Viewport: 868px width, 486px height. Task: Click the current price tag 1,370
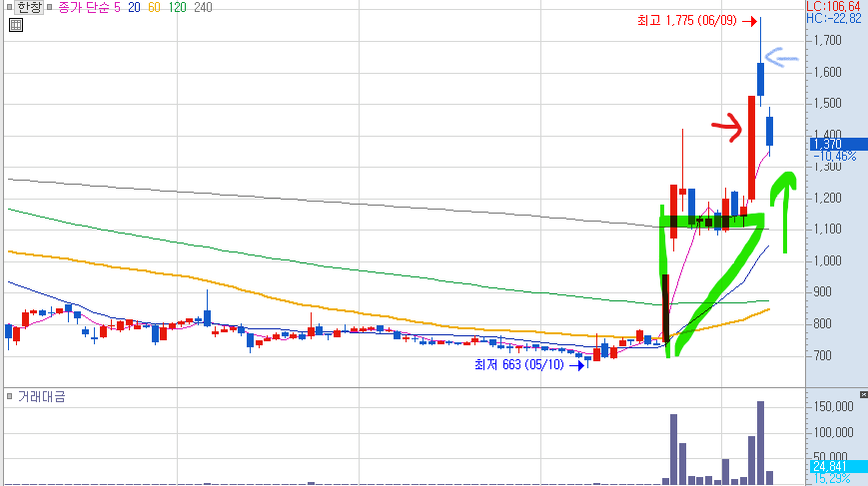[839, 145]
